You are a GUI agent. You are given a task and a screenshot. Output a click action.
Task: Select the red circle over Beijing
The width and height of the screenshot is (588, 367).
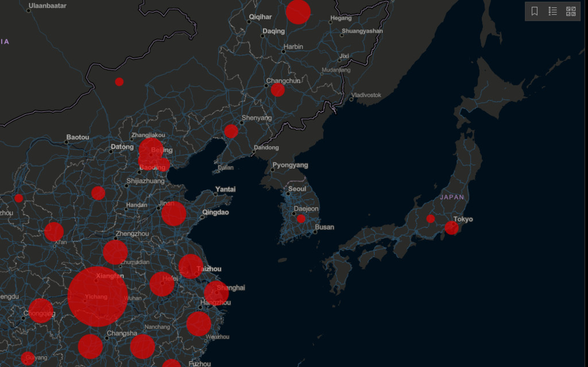(x=151, y=150)
